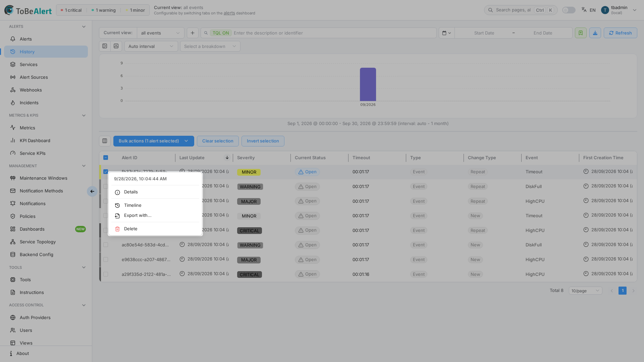644x362 pixels.
Task: Open the 10/page size dropdown
Action: [585, 291]
